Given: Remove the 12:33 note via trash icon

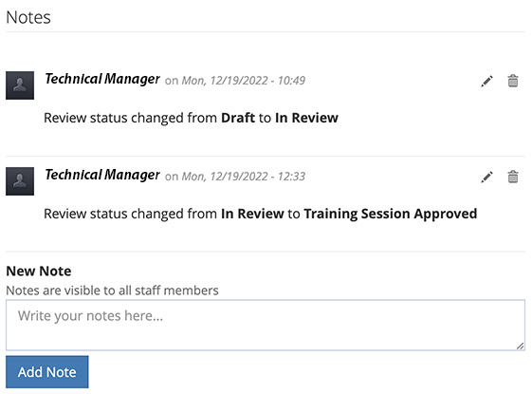Looking at the screenshot, I should [x=513, y=177].
